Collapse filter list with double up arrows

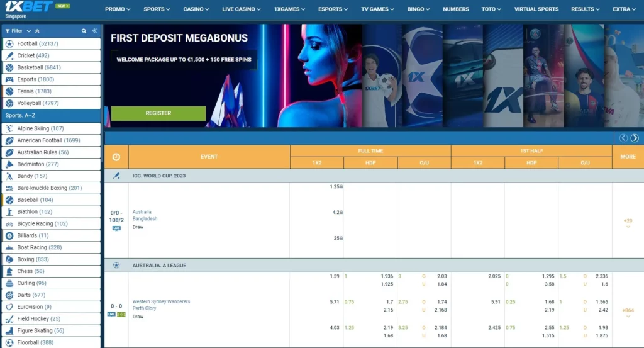click(37, 31)
